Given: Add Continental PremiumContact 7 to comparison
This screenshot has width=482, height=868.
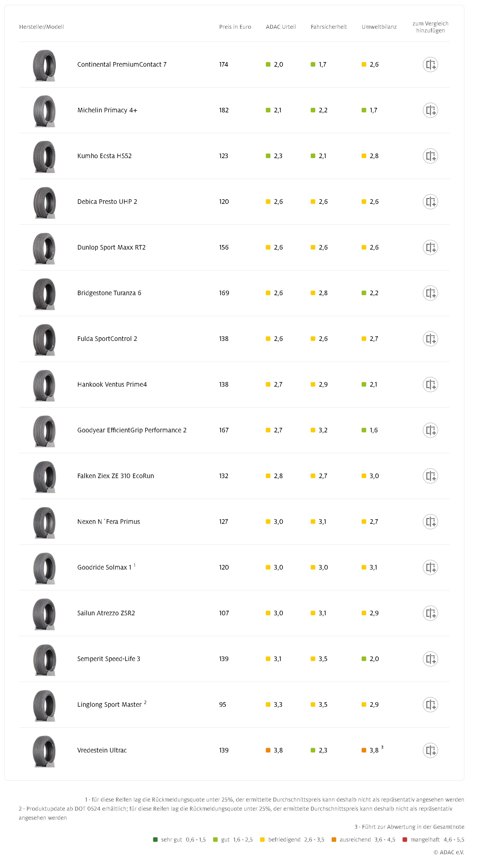Looking at the screenshot, I should click(x=430, y=65).
